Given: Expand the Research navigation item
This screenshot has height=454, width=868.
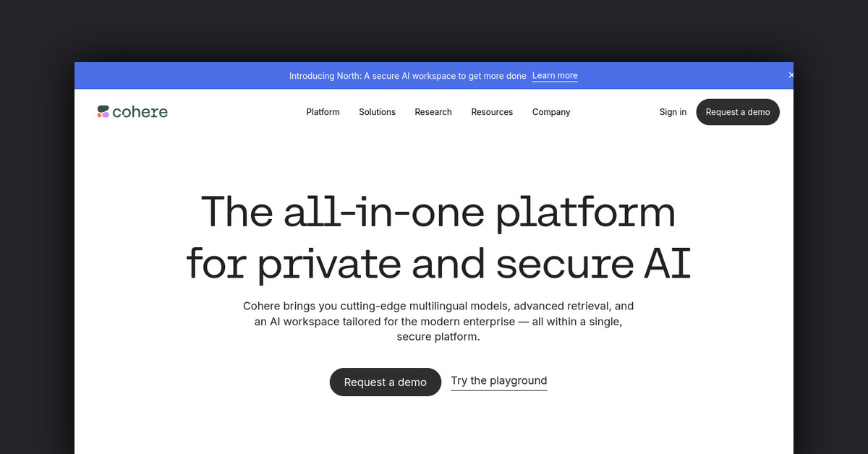Looking at the screenshot, I should coord(433,112).
